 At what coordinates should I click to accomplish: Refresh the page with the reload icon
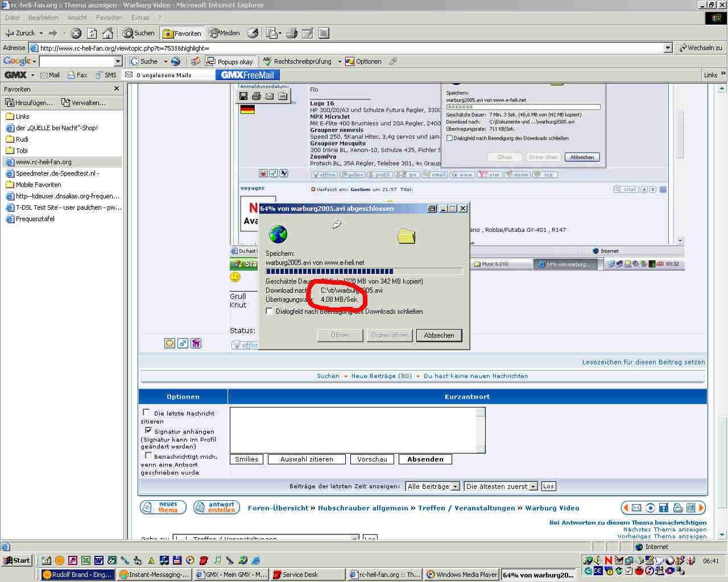pos(92,33)
